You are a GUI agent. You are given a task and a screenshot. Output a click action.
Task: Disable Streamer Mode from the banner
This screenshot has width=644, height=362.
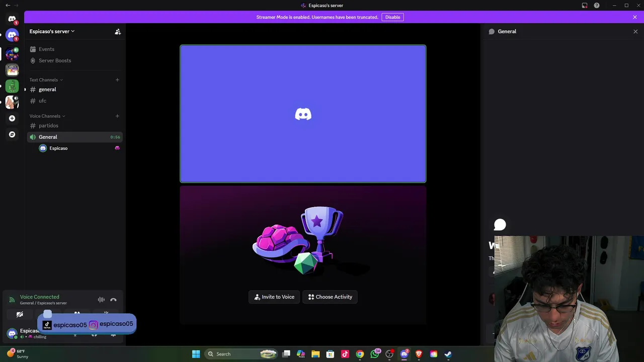click(x=392, y=17)
